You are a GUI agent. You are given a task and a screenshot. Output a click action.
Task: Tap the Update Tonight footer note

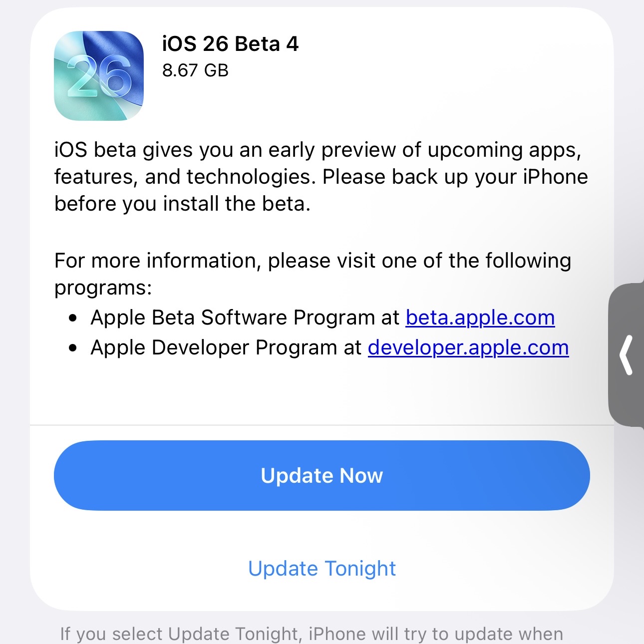312,634
